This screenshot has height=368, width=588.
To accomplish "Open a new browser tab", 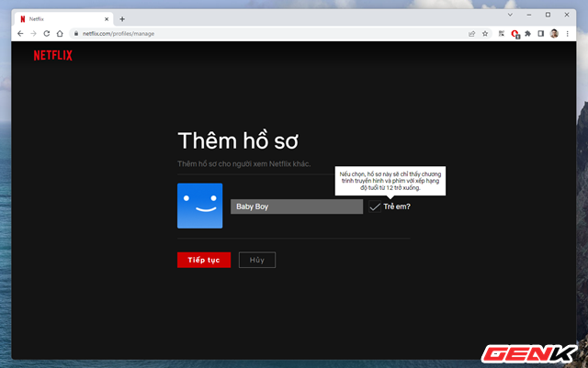I will 122,19.
